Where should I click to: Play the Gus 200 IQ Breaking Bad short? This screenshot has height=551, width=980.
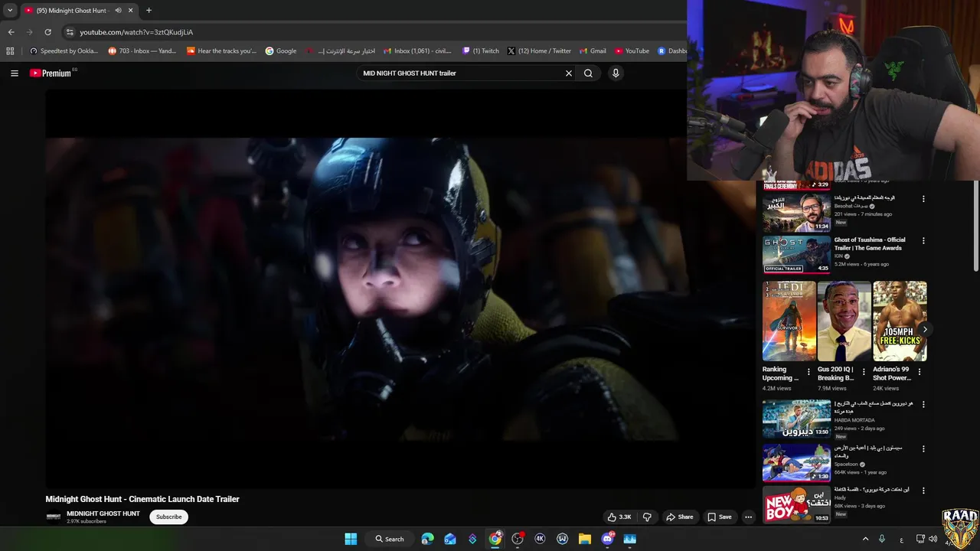844,321
